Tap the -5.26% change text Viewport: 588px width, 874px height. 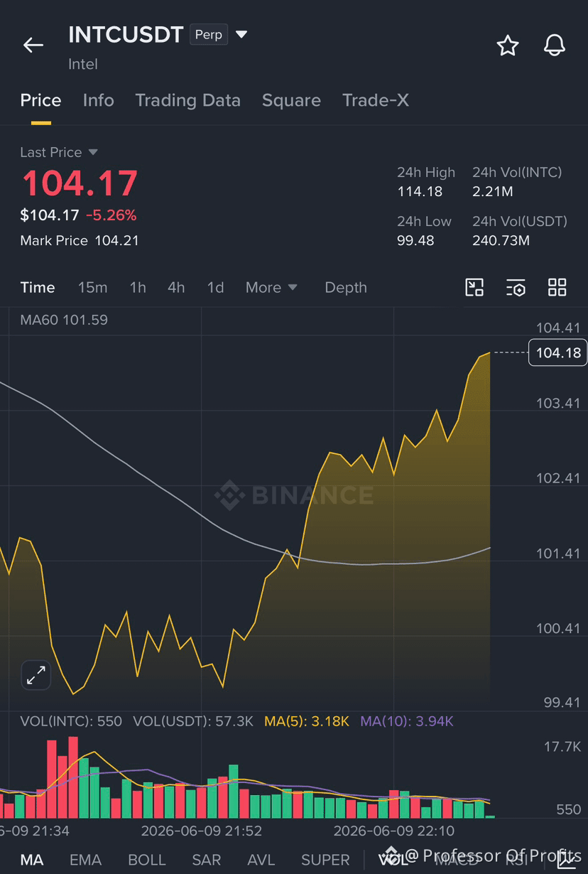pyautogui.click(x=111, y=215)
